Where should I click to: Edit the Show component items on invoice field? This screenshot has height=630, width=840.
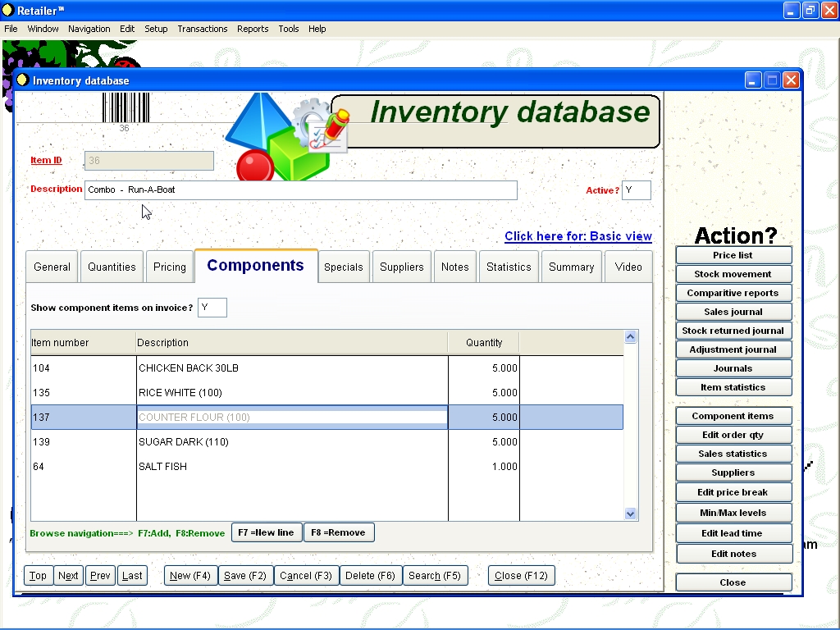coord(212,308)
